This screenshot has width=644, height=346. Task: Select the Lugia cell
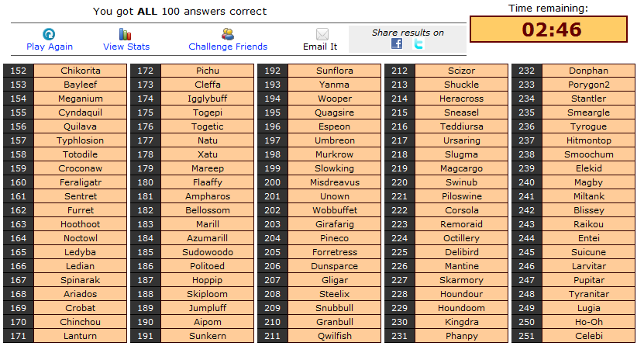click(x=588, y=308)
